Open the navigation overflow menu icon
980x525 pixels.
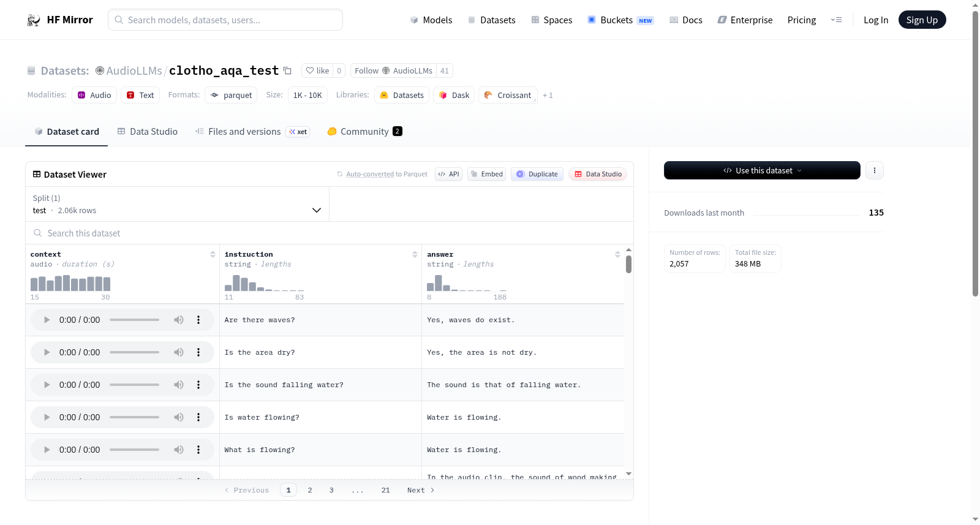[x=836, y=20]
